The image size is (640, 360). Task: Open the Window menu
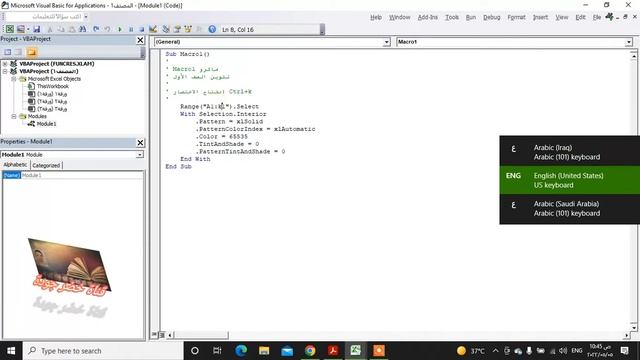400,17
